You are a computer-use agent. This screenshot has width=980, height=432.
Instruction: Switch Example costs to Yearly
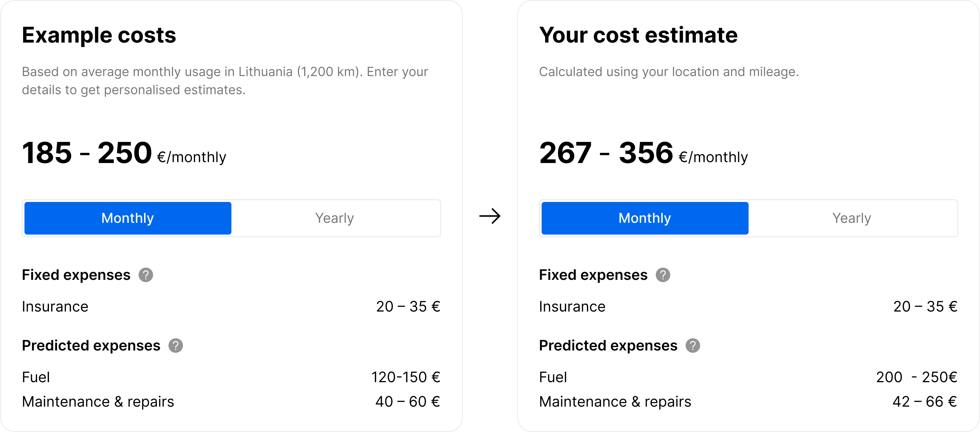pyautogui.click(x=335, y=218)
